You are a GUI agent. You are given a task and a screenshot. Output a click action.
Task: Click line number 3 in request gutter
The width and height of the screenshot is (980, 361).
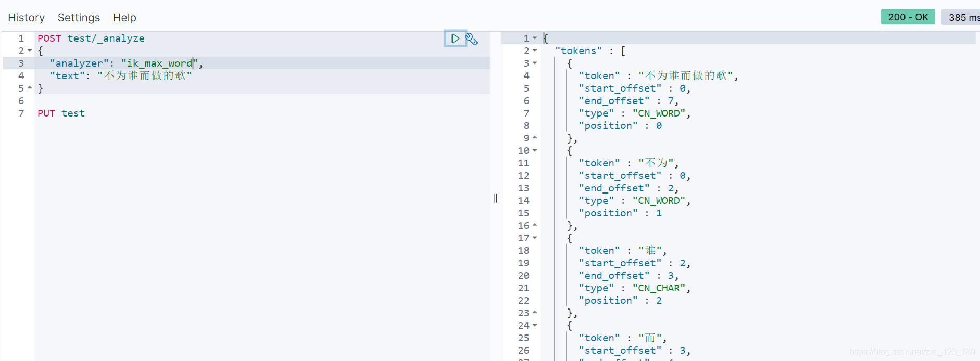(21, 63)
